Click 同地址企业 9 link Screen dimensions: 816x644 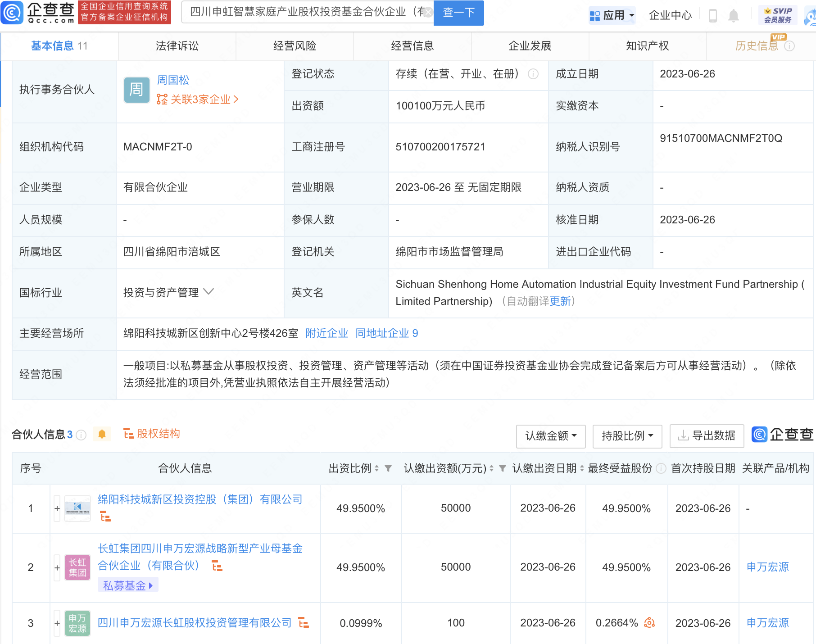pos(387,333)
